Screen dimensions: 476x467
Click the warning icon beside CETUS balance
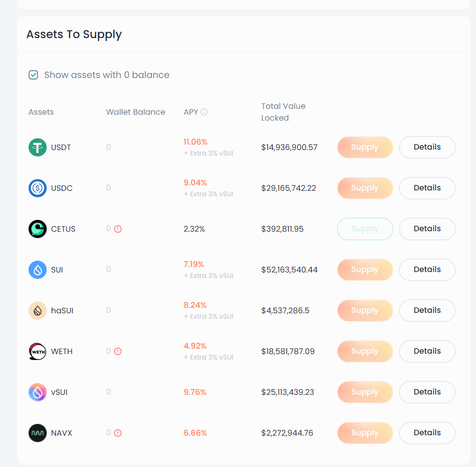(118, 229)
